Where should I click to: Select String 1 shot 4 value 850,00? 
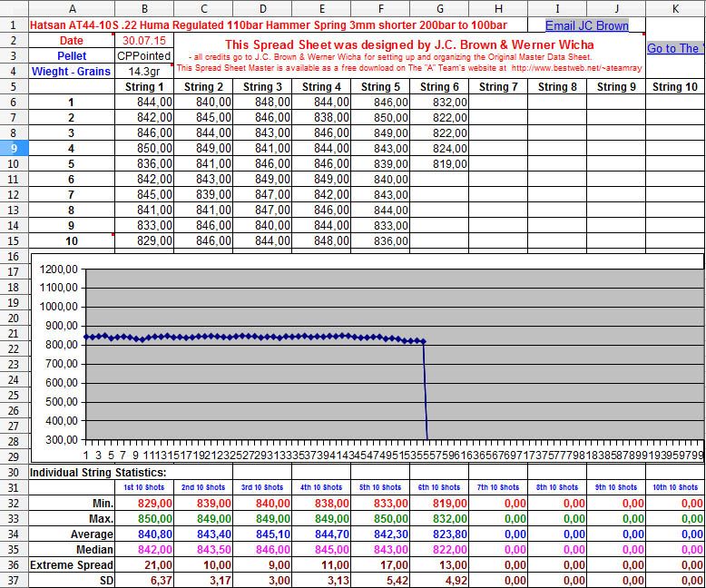[144, 148]
